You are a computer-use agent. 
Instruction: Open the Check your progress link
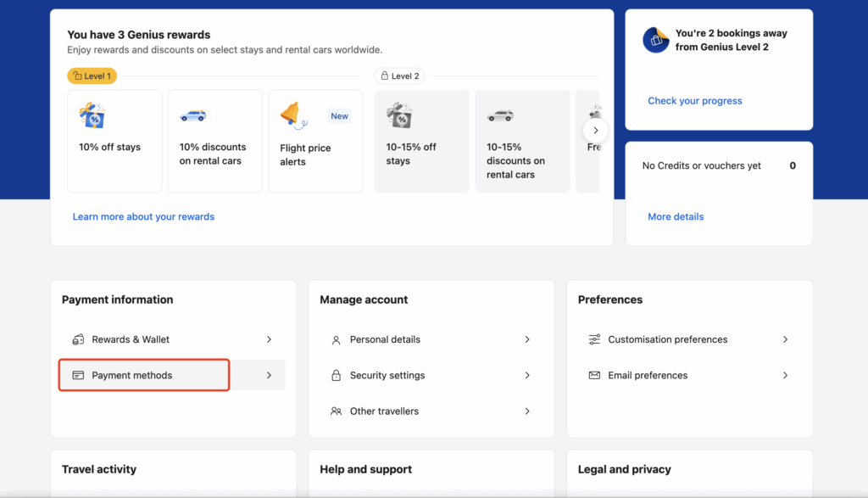[x=694, y=101]
